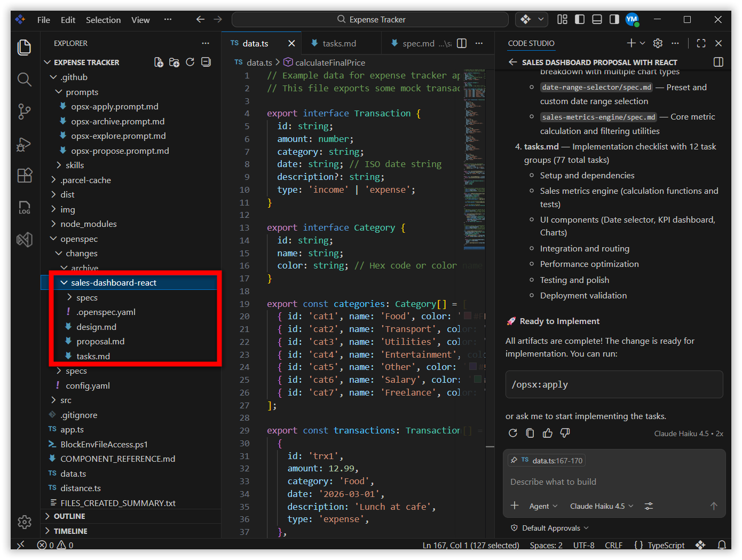This screenshot has height=560, width=742.
Task: Open the Manage gear at bottom of activity bar
Action: pyautogui.click(x=25, y=522)
